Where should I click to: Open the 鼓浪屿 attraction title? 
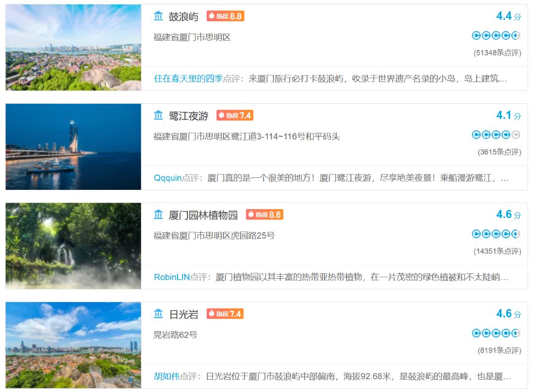pyautogui.click(x=183, y=16)
